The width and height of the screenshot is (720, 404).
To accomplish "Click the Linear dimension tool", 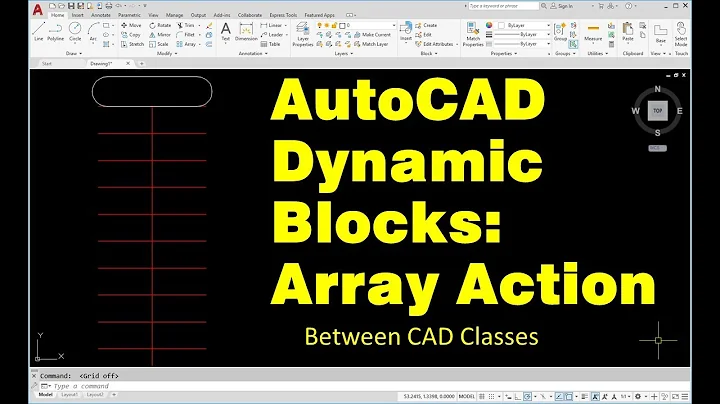I will point(271,25).
